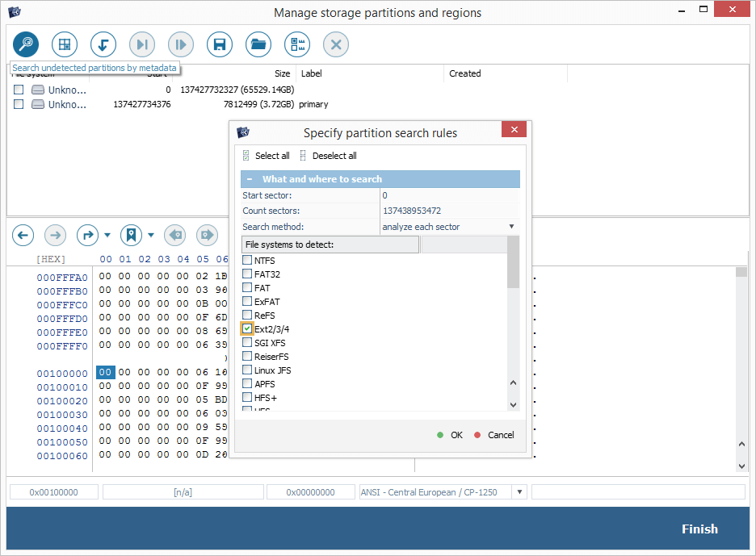Click the open folder toolbar icon
The image size is (756, 556).
(x=258, y=44)
